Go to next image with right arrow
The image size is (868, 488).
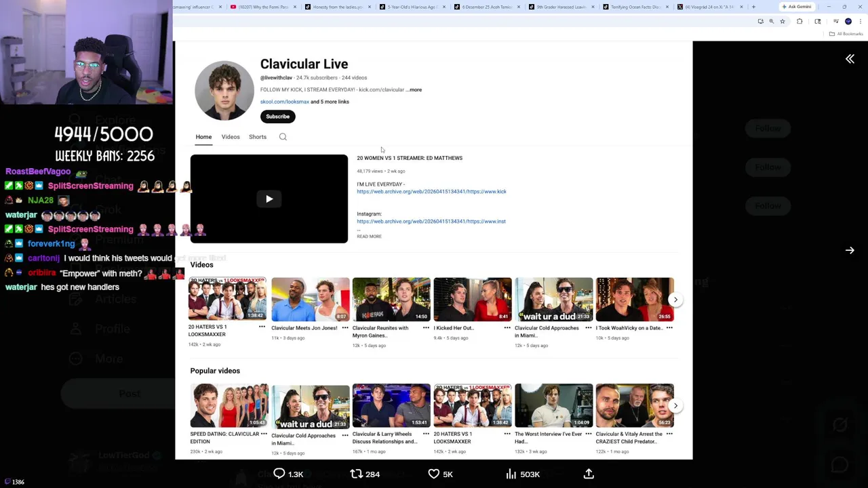(x=850, y=250)
